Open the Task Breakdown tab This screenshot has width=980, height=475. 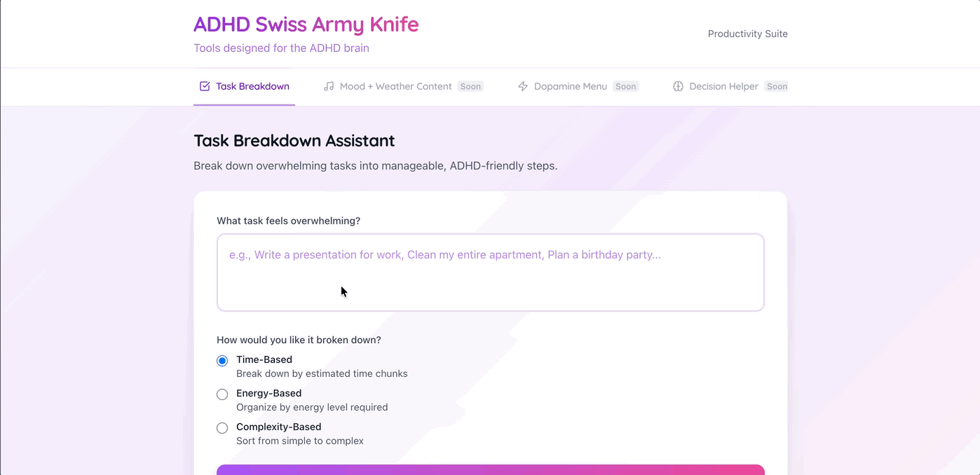[x=252, y=86]
